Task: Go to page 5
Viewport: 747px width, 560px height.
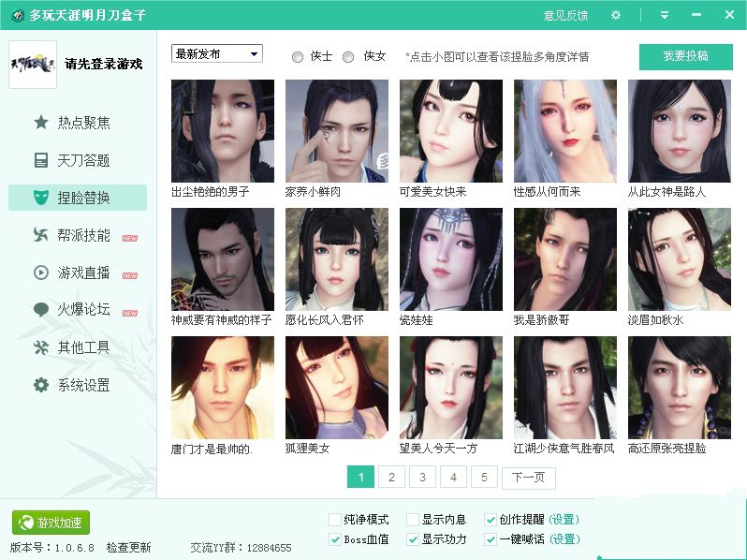Action: point(484,477)
